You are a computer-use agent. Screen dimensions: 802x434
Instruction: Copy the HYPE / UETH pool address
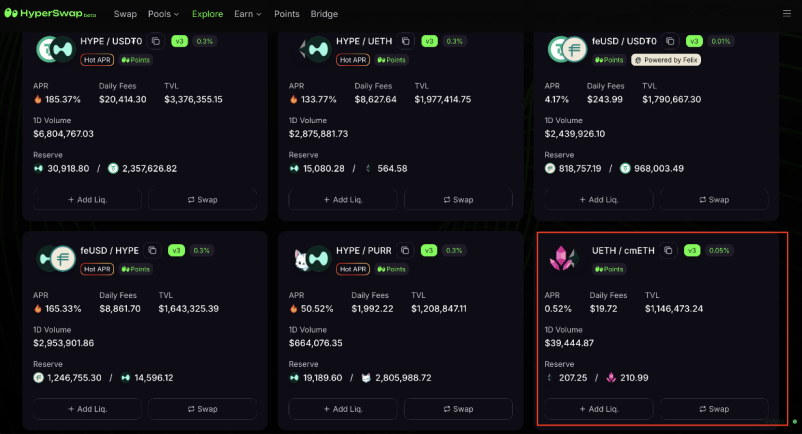pos(406,41)
